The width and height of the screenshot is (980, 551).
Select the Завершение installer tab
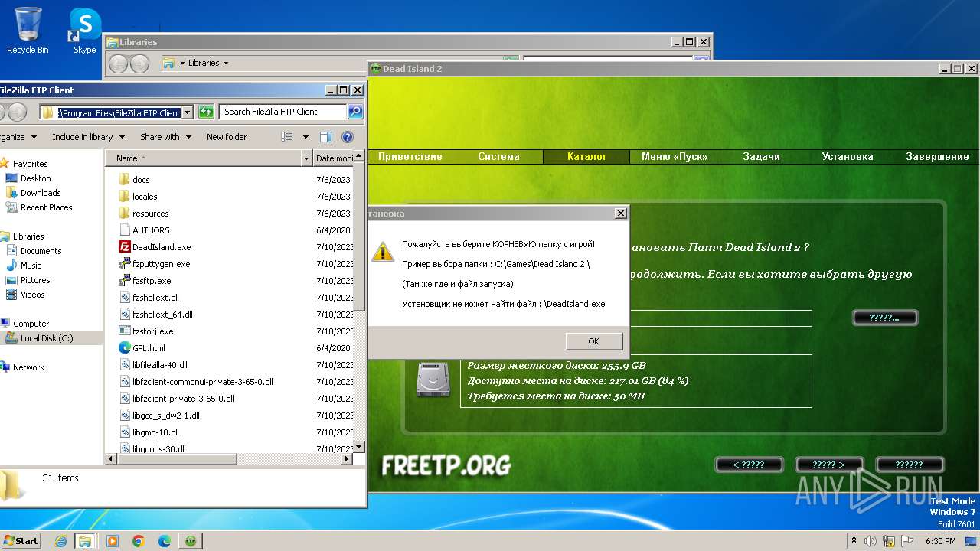tap(937, 156)
